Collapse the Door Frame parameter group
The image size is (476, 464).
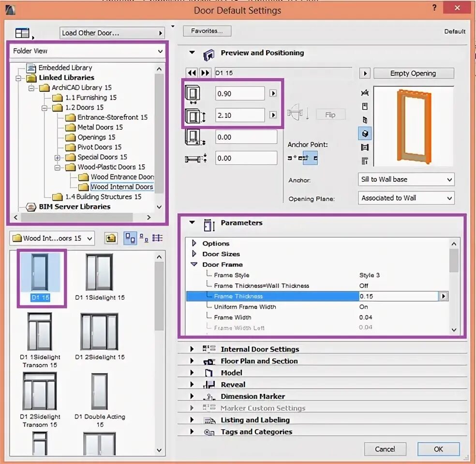coord(194,264)
